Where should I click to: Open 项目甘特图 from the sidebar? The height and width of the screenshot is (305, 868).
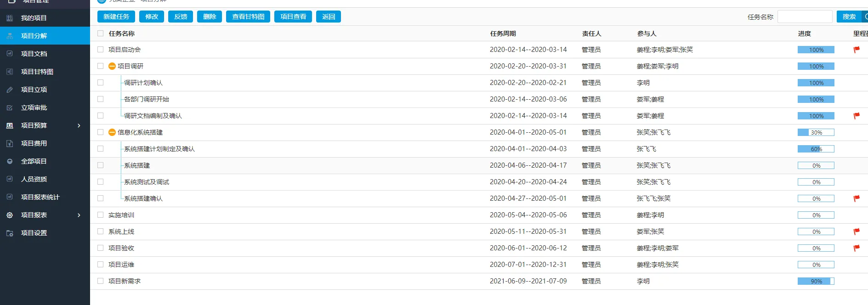tap(37, 72)
